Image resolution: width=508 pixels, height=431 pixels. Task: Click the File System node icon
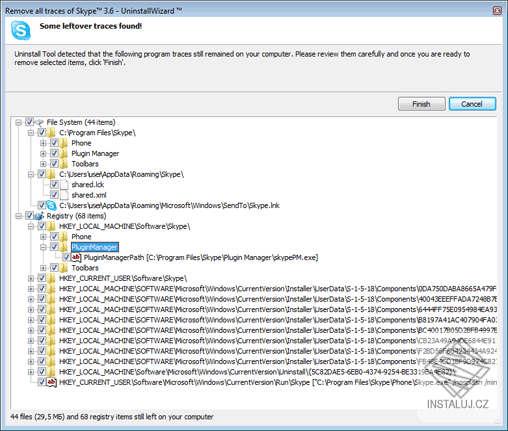click(40, 122)
